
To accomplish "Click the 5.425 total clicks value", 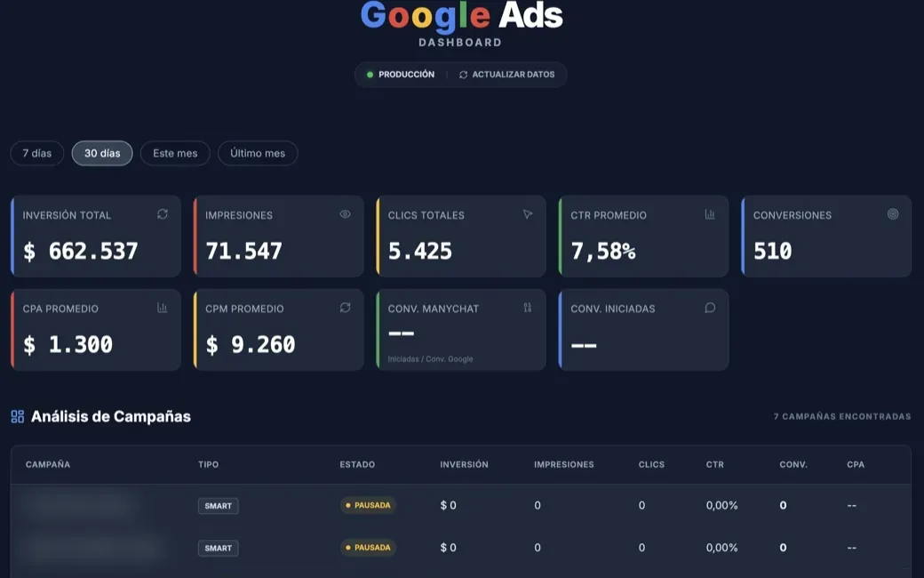I will pyautogui.click(x=420, y=252).
